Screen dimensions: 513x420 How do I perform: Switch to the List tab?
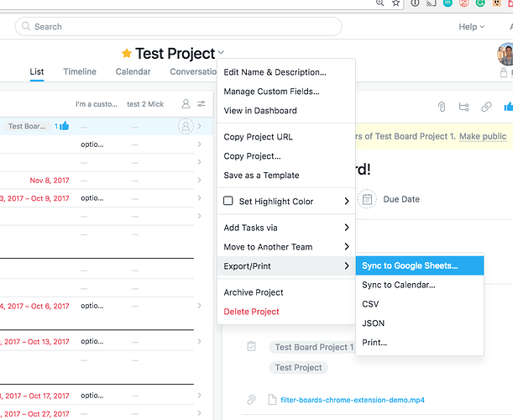(37, 71)
